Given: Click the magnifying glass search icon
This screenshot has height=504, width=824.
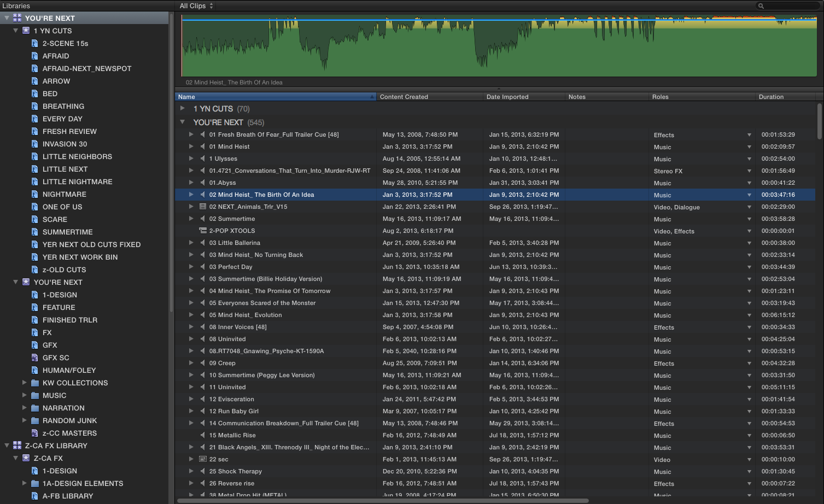Looking at the screenshot, I should (761, 6).
